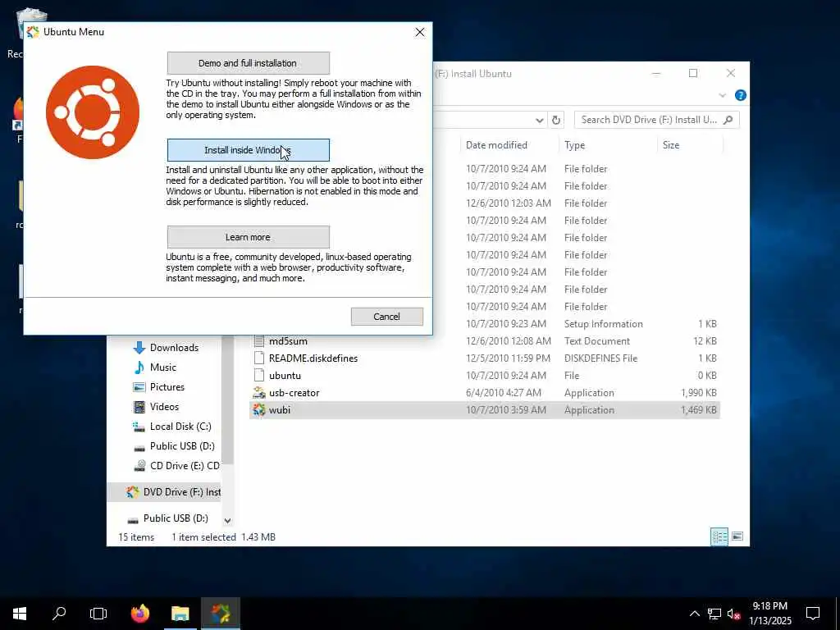This screenshot has height=630, width=840.
Task: Sort by Date modified column
Action: [496, 145]
